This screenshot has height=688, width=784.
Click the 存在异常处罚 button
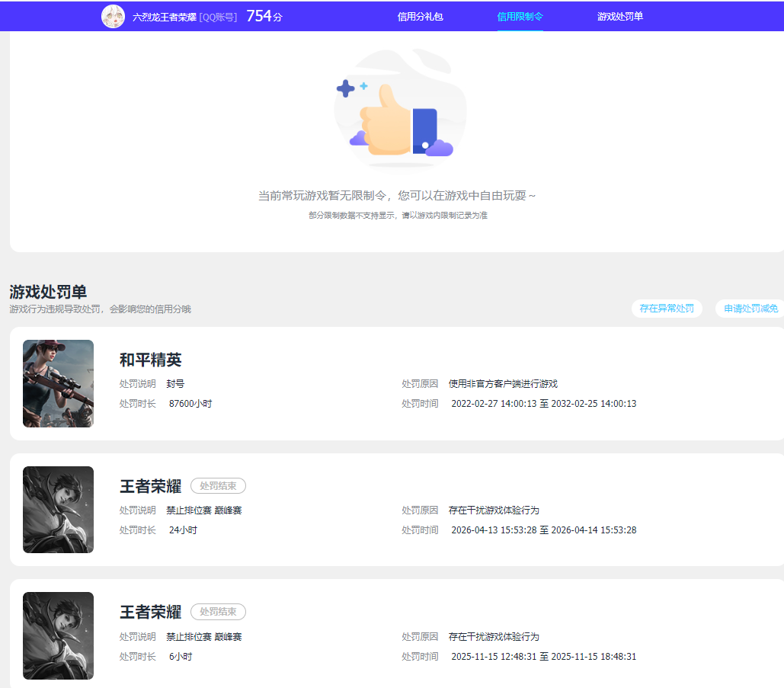[667, 309]
